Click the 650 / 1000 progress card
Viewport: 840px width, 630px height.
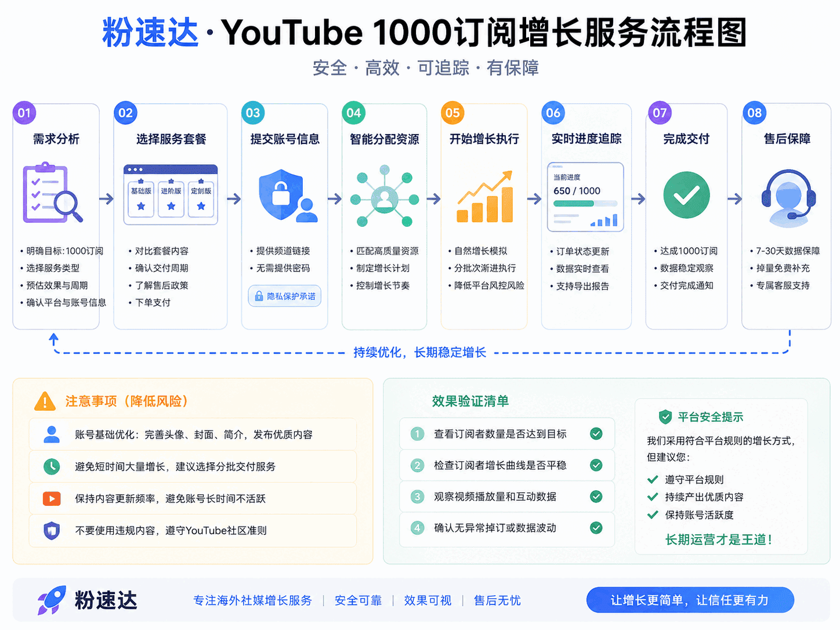click(585, 197)
